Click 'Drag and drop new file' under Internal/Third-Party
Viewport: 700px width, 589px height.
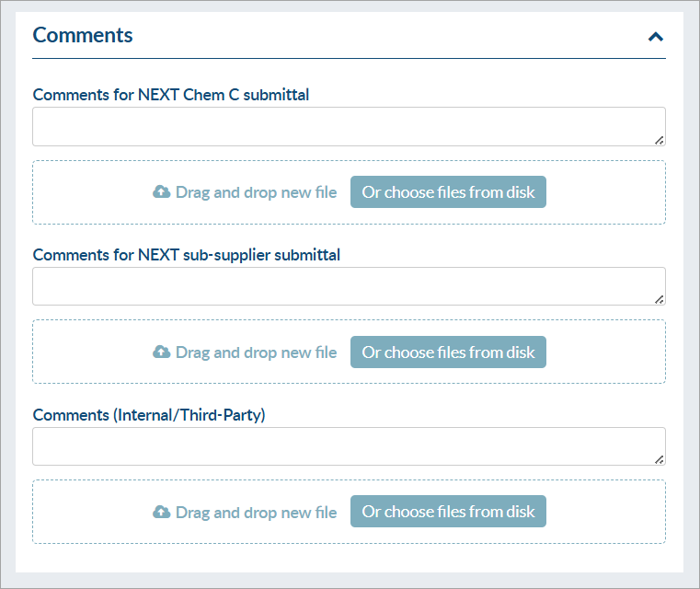(x=257, y=513)
